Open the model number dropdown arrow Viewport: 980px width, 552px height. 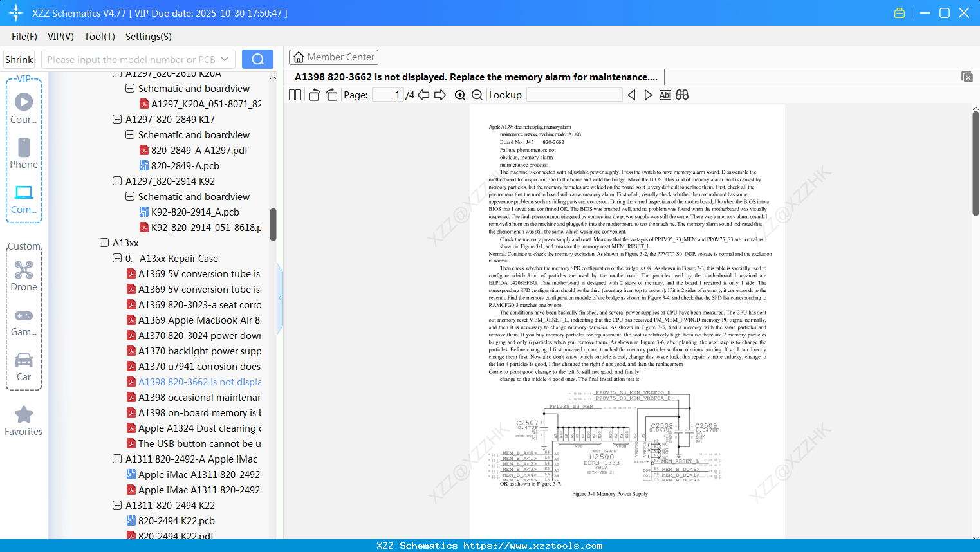(225, 59)
